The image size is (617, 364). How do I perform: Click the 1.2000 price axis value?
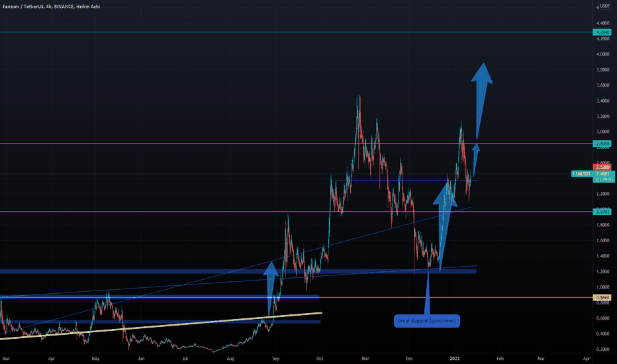pos(603,271)
